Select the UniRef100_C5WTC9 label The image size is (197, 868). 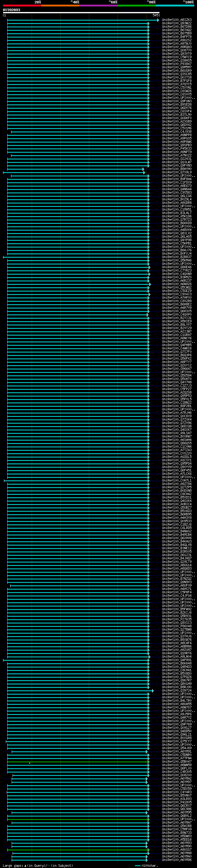176,57
